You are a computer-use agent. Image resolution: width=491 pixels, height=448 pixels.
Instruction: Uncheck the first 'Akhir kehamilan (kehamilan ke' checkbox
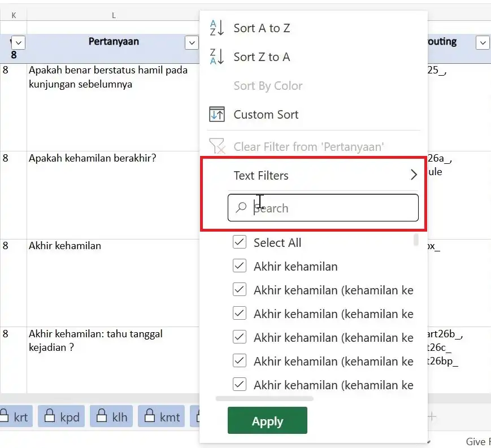pyautogui.click(x=240, y=290)
